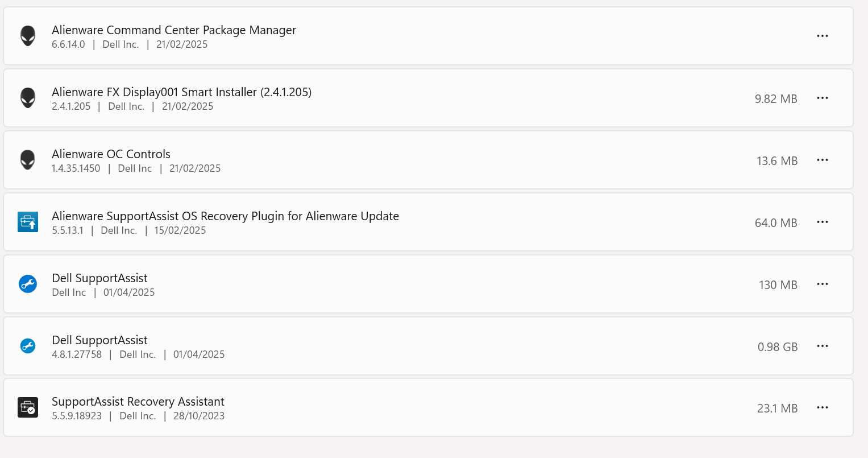
Task: Click the Alienware Command Center Package Manager icon
Action: pos(28,36)
